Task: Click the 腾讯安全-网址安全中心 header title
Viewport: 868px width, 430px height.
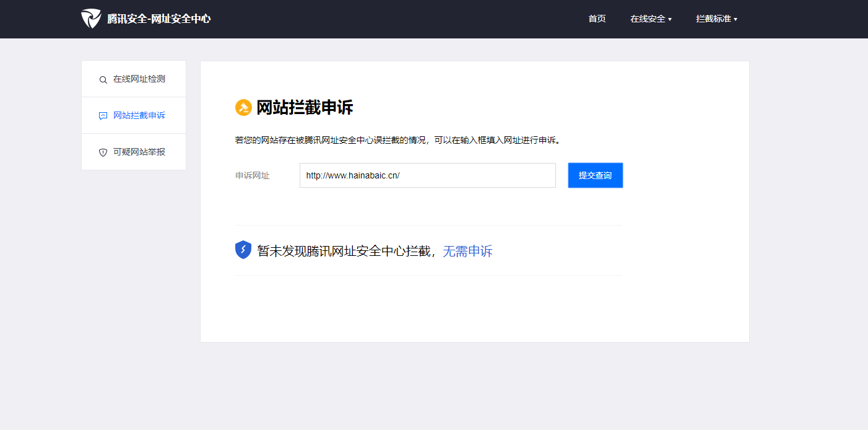Action: coord(159,19)
